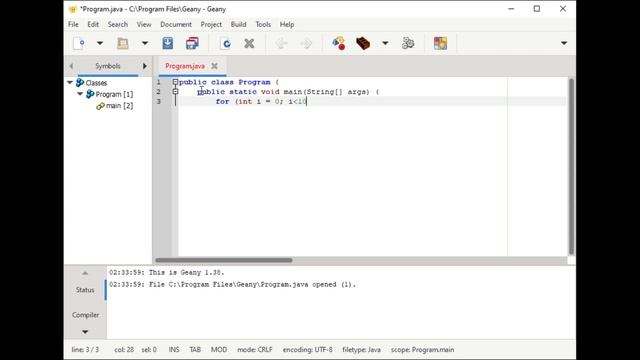Open the Build options dropdown arrow
This screenshot has width=640, height=360.
click(x=385, y=43)
